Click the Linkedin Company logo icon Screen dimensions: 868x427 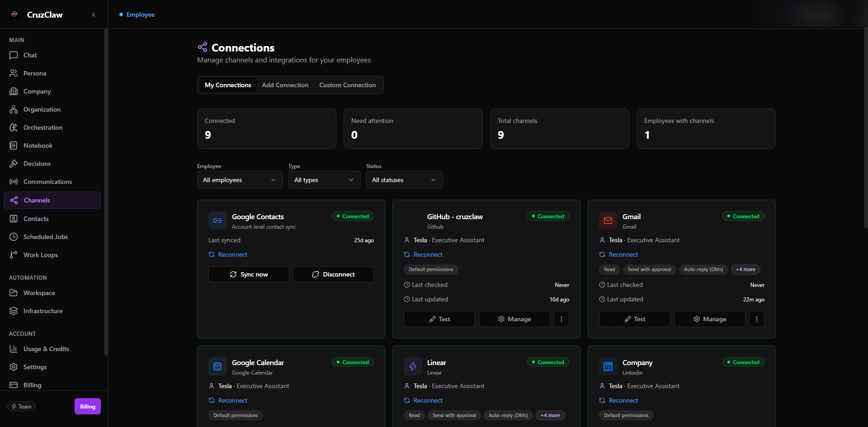point(608,366)
